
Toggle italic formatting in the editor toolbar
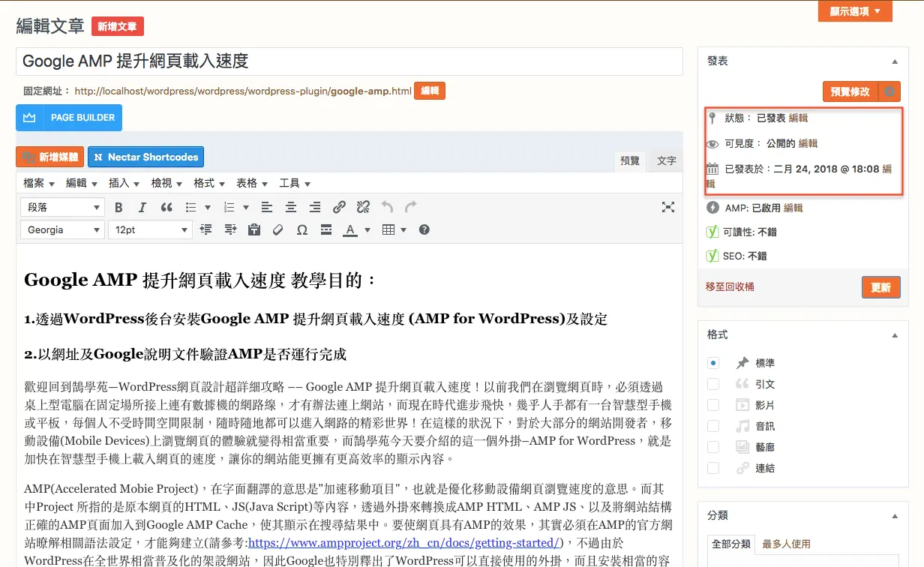tap(142, 208)
